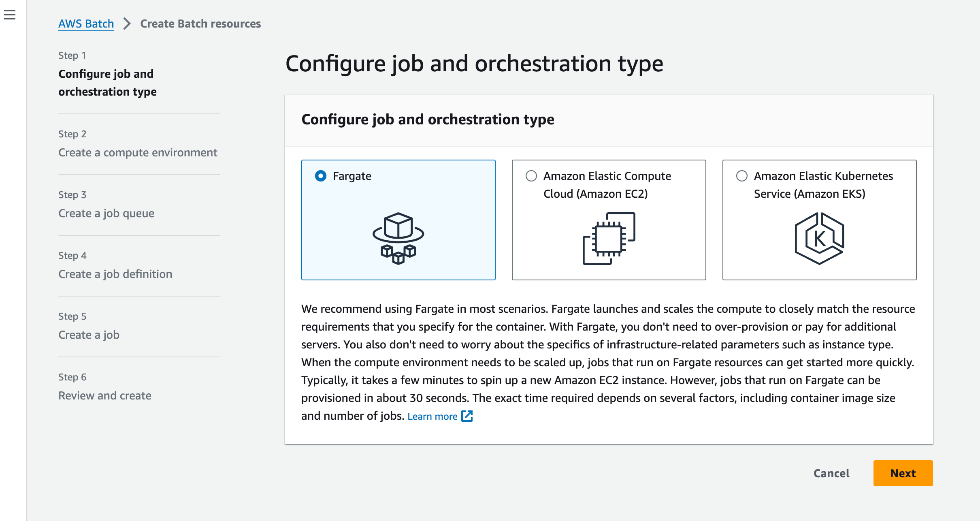Follow the AWS Batch breadcrumb link
Screen dimensions: 980x521
(86, 23)
